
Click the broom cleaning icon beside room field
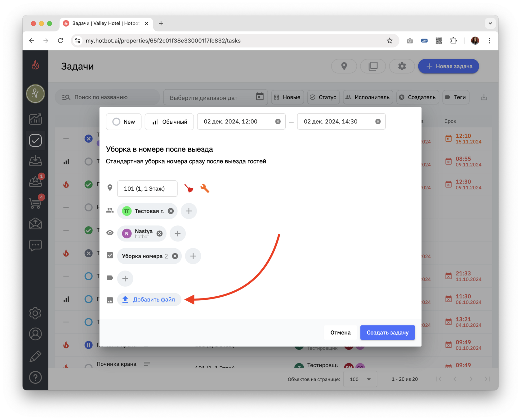point(189,188)
